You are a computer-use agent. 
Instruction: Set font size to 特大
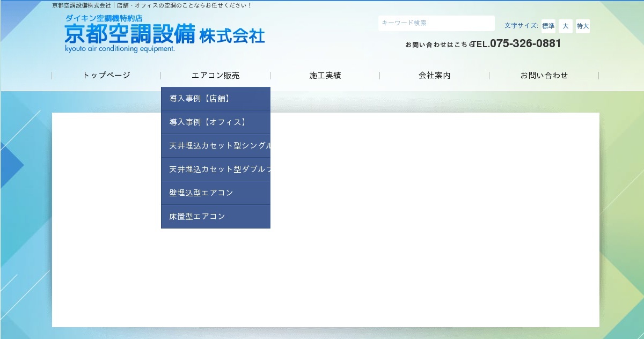pos(583,26)
